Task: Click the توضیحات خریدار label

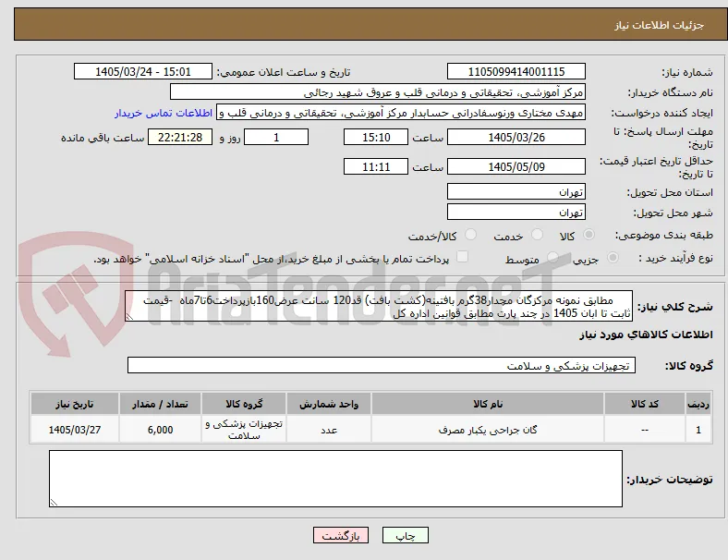Action: click(670, 480)
